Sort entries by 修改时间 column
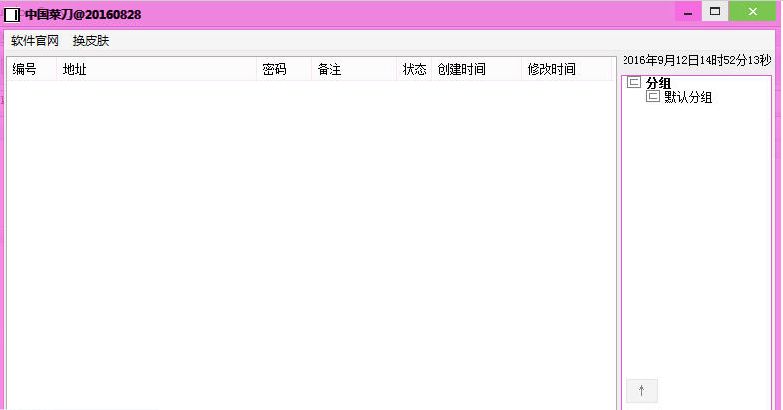Screen dimensions: 783x410 (551, 69)
